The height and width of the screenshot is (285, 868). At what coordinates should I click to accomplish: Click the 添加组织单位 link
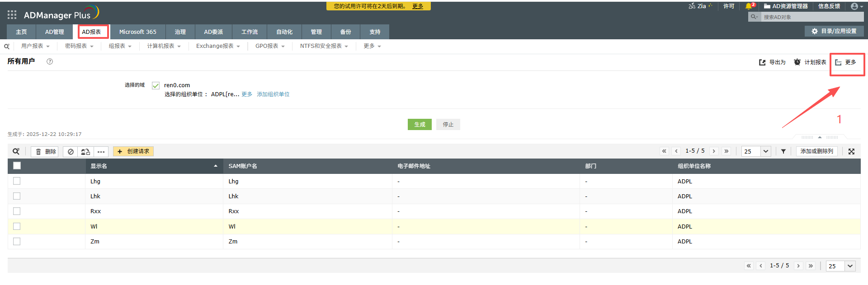click(273, 94)
